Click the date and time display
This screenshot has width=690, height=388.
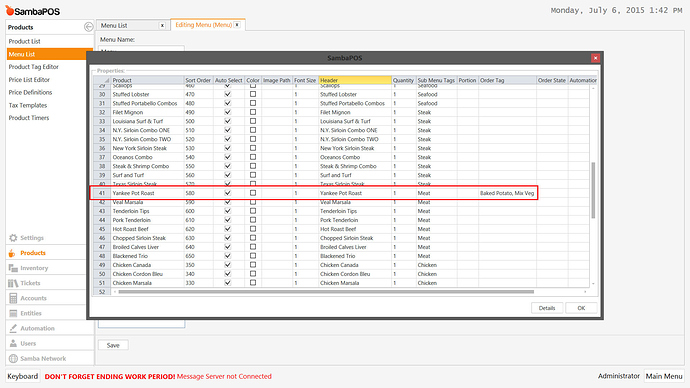point(617,10)
